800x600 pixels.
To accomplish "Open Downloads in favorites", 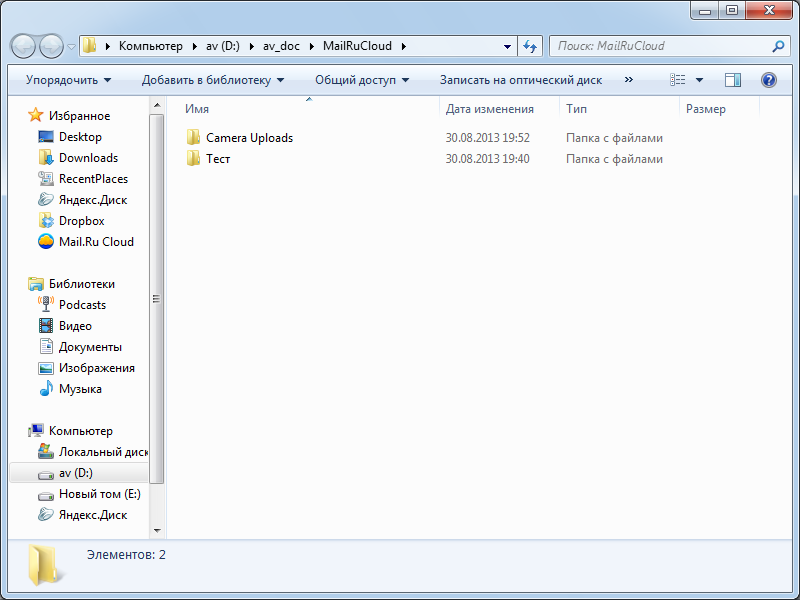I will (x=88, y=158).
